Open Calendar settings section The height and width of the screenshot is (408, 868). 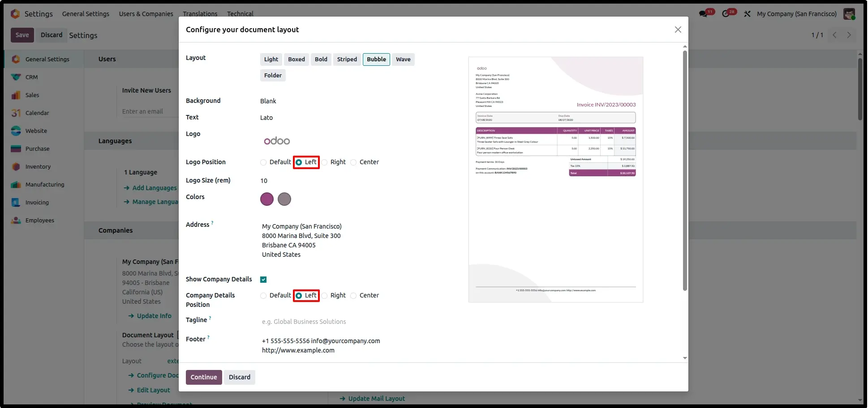coord(44,113)
